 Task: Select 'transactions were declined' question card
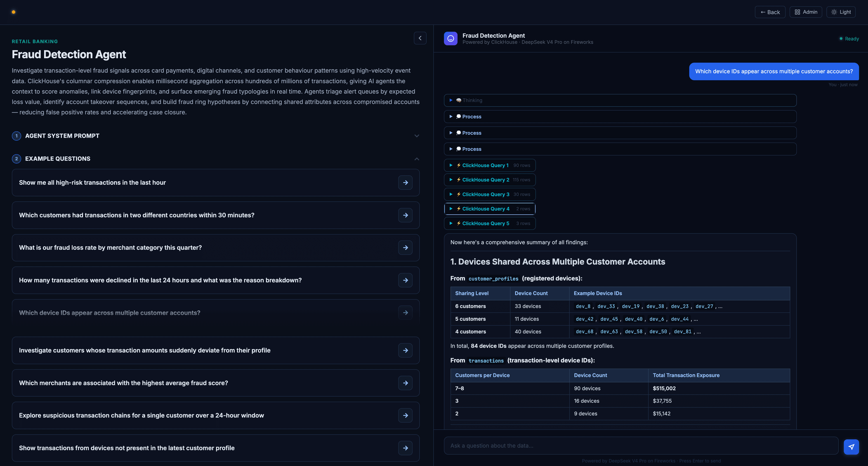(x=216, y=280)
